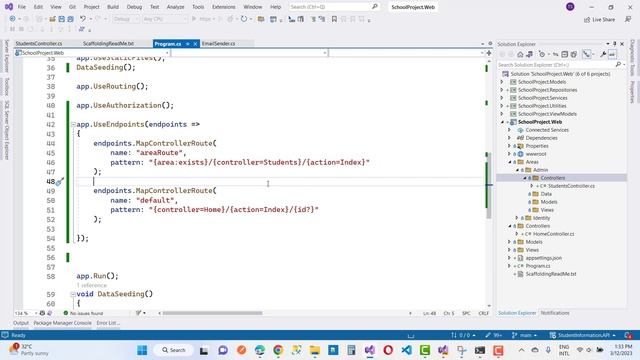Image resolution: width=640 pixels, height=360 pixels.
Task: Open the Debug menu
Action: (134, 7)
